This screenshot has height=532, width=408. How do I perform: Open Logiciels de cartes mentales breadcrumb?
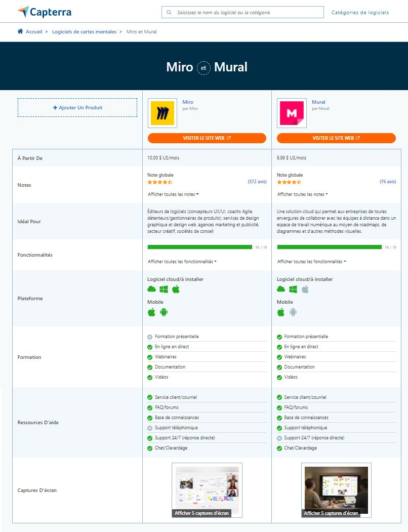click(84, 31)
